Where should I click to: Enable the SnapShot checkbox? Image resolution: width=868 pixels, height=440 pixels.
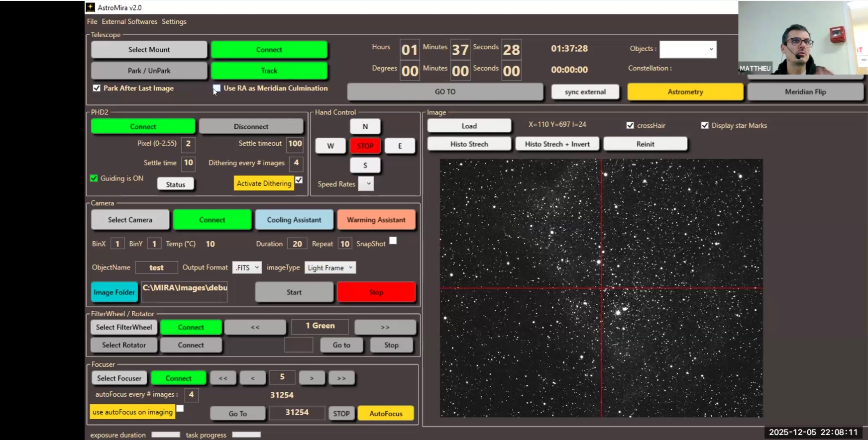tap(393, 241)
